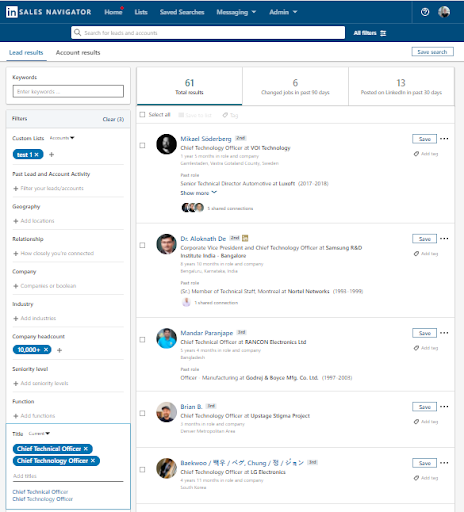Switch to Lead results tab

(26, 53)
